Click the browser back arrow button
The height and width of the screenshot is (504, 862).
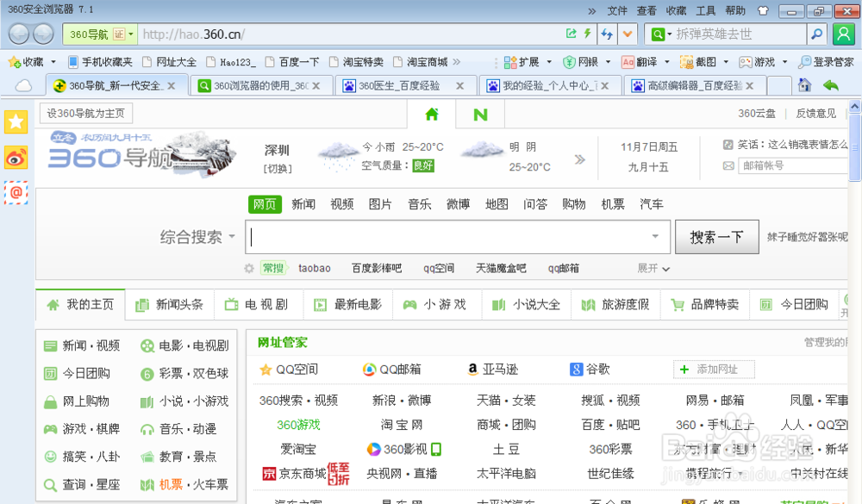[19, 34]
